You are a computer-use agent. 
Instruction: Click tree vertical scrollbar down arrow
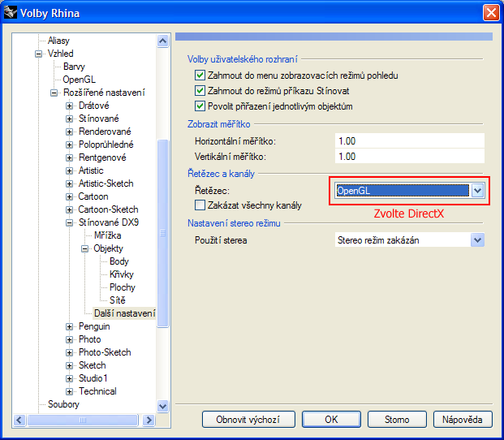coord(162,405)
